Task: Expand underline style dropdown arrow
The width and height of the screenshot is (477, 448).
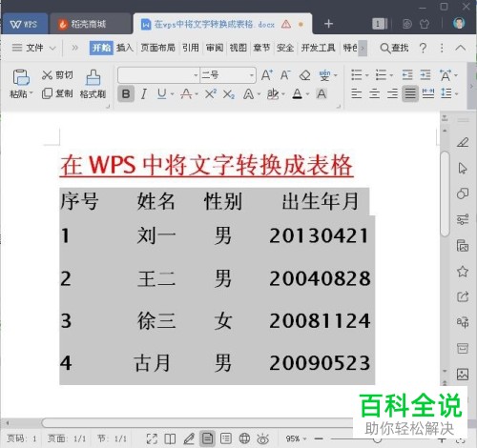Action: [172, 94]
